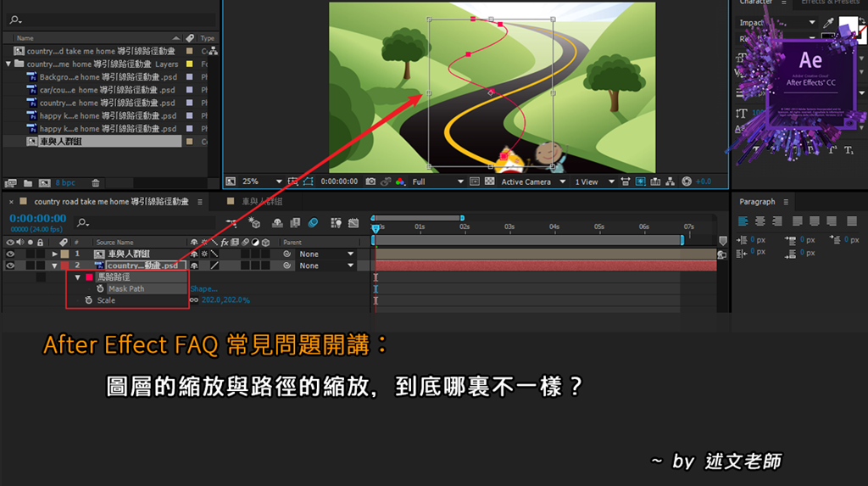The image size is (868, 486).
Task: Enable frame blending for all layers
Action: [295, 223]
